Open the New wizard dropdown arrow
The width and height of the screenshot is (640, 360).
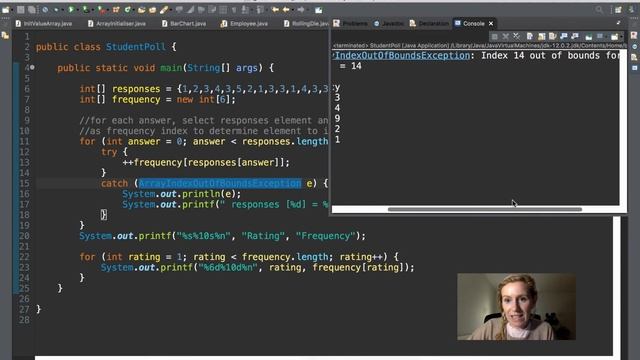(12, 10)
